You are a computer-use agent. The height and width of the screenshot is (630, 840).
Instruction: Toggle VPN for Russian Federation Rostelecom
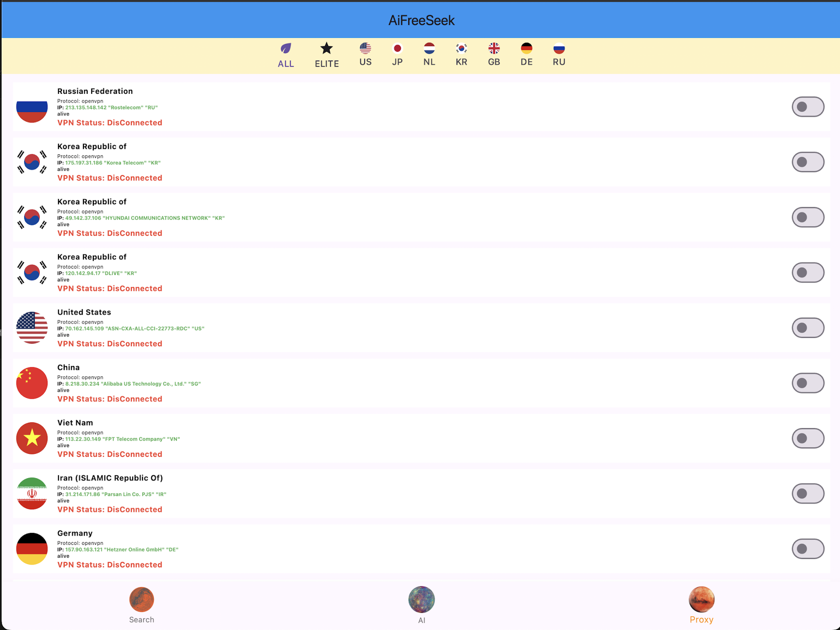[x=808, y=107]
